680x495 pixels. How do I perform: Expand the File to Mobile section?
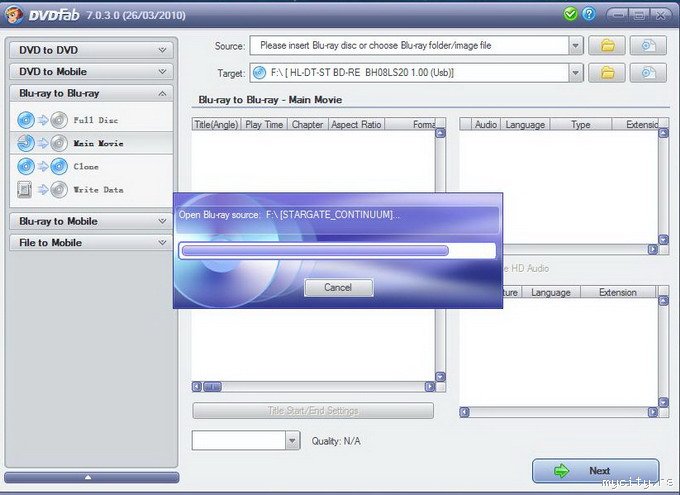(91, 243)
